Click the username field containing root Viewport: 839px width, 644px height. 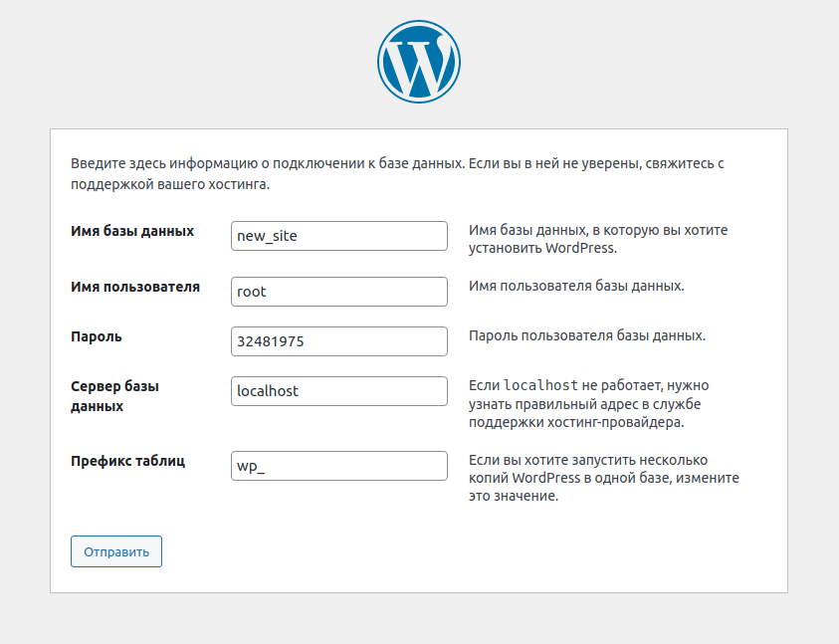tap(338, 291)
